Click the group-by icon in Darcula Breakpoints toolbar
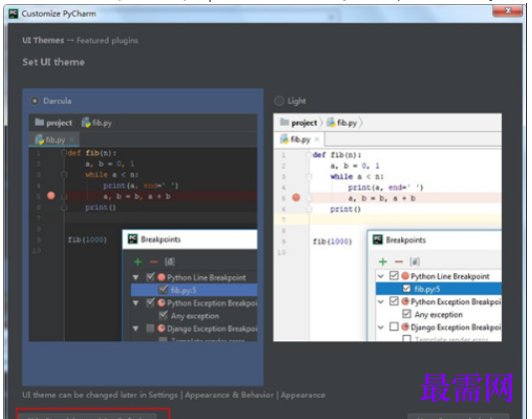Screen dimensions: 532x419 (x=170, y=261)
